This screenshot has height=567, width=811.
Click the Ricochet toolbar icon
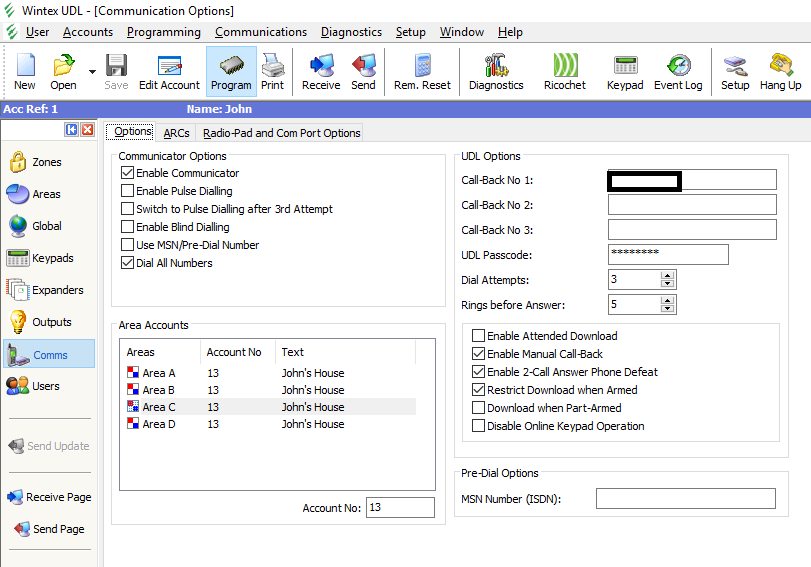[565, 73]
